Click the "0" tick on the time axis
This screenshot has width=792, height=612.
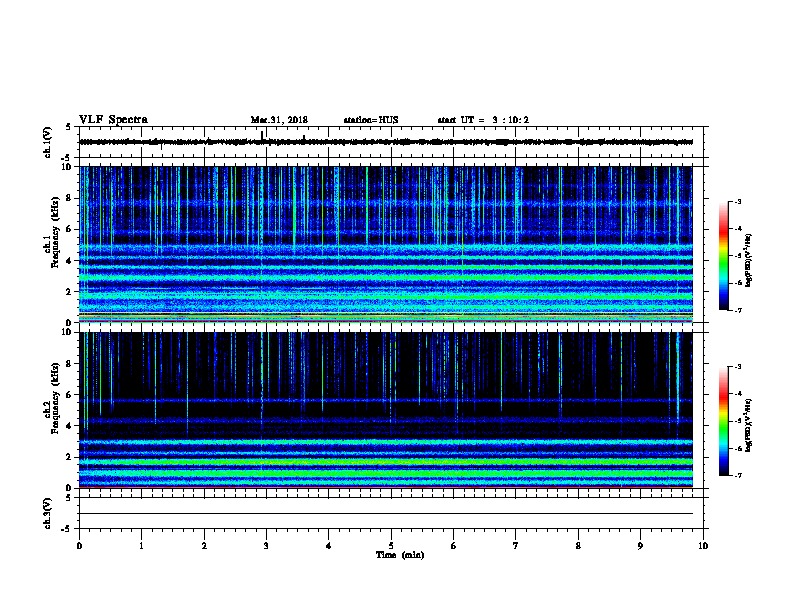tap(79, 546)
